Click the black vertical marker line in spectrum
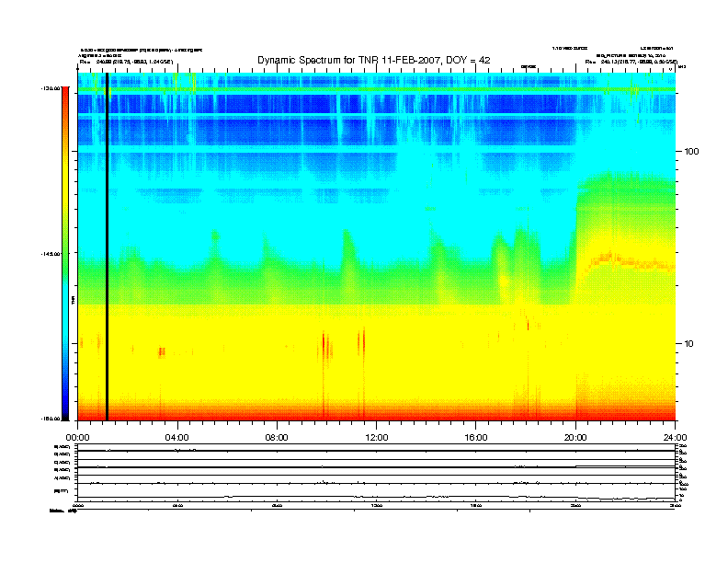The height and width of the screenshot is (563, 728). (x=107, y=247)
